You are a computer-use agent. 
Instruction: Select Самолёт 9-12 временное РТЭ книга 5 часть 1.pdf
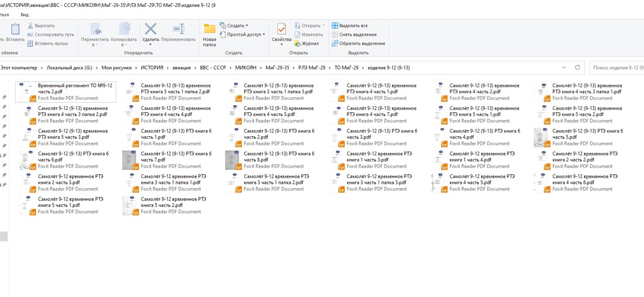[x=66, y=205]
